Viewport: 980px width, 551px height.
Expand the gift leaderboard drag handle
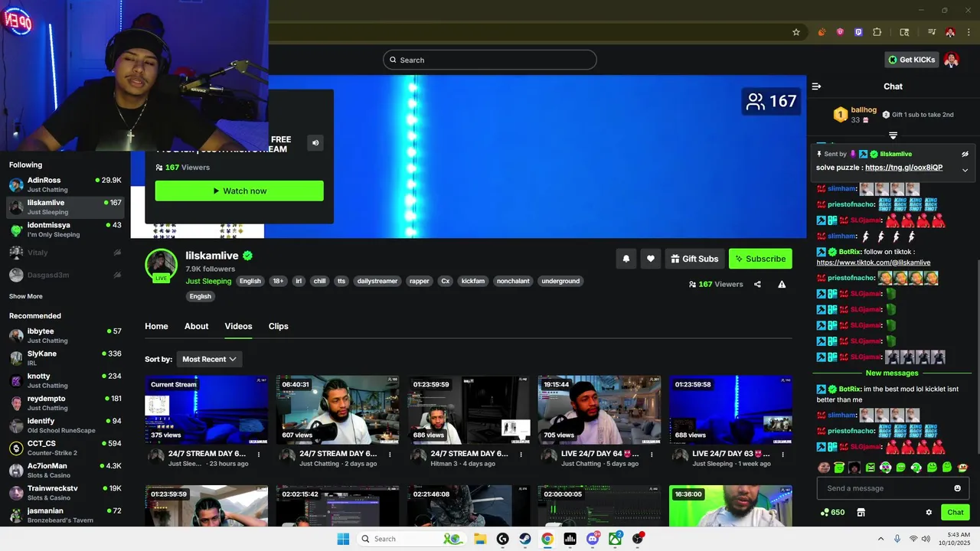[893, 135]
